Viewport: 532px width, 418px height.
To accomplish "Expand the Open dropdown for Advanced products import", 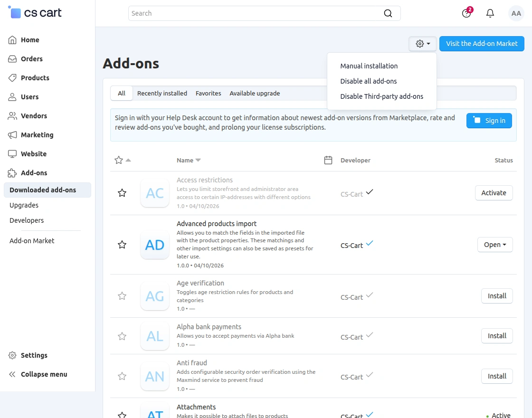I will [495, 245].
